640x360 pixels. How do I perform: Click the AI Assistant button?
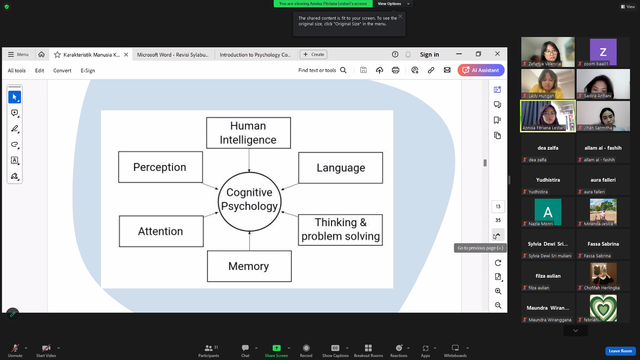click(481, 70)
